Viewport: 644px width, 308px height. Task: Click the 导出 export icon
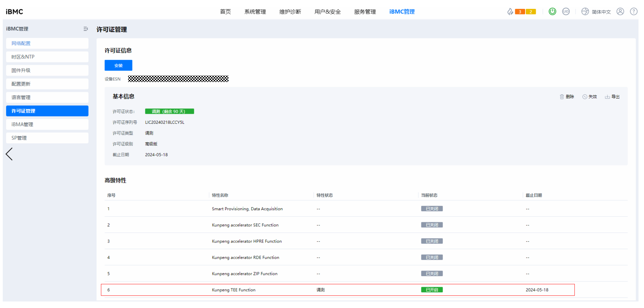click(x=607, y=97)
